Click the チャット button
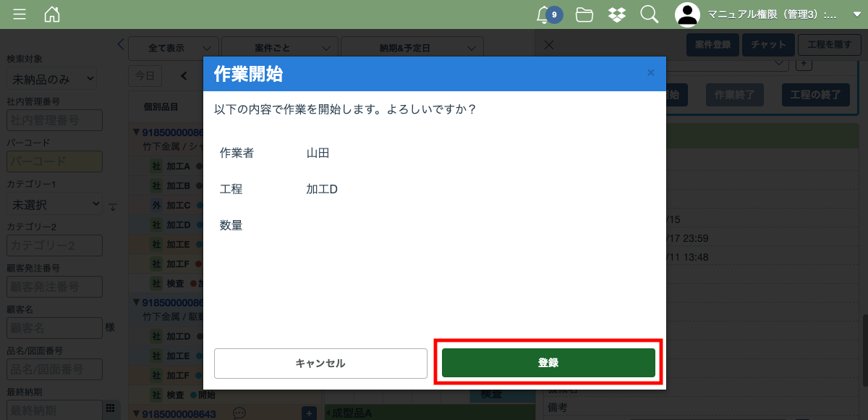 [768, 45]
